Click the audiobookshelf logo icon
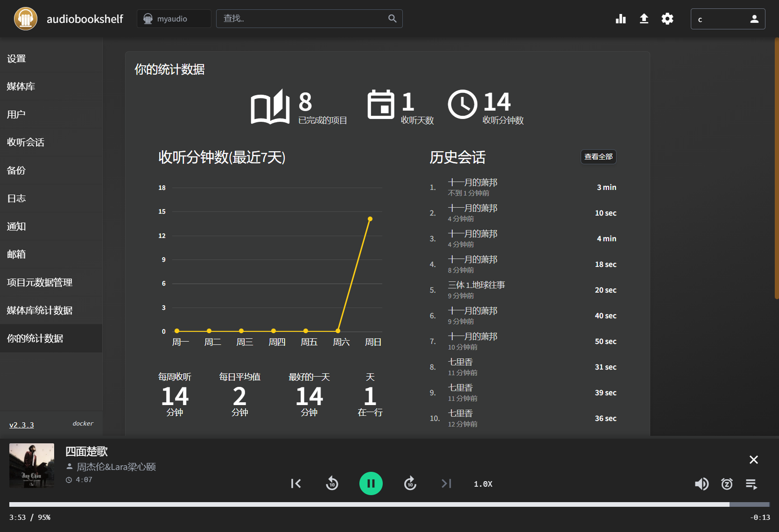The height and width of the screenshot is (532, 779). point(26,19)
